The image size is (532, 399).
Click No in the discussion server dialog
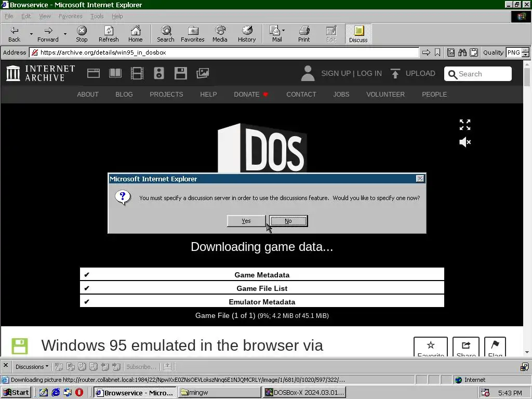(288, 221)
